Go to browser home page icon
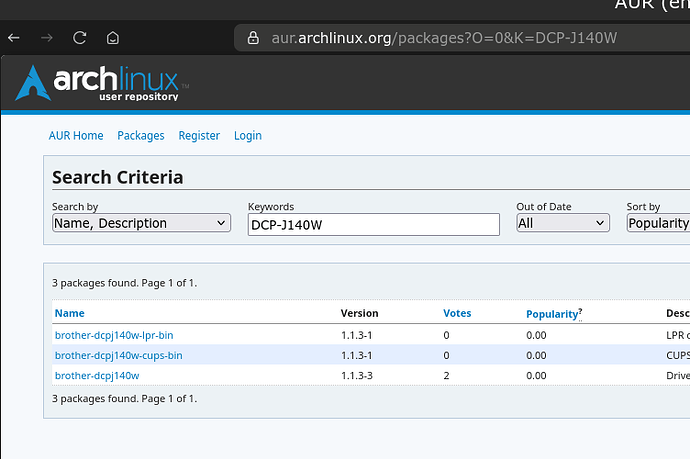 pyautogui.click(x=113, y=38)
